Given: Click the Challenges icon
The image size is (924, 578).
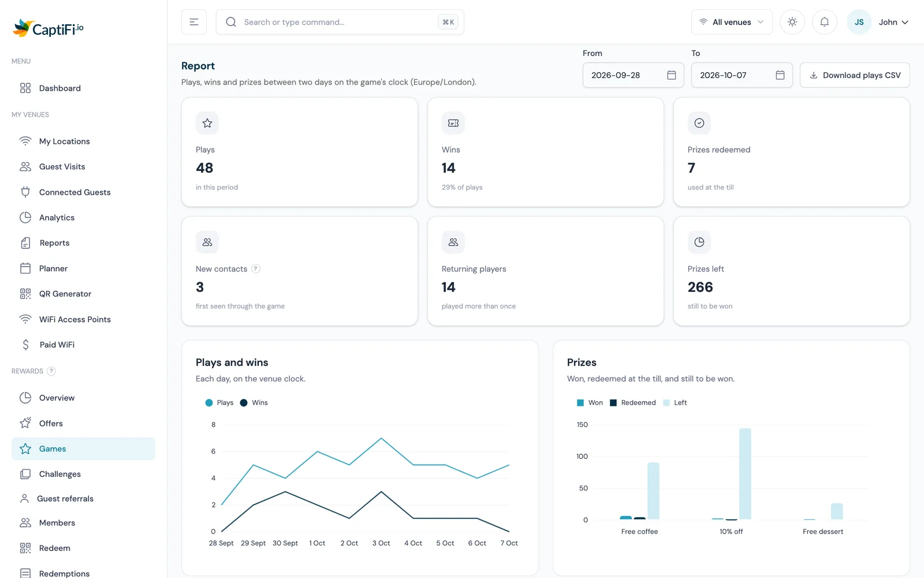Looking at the screenshot, I should pyautogui.click(x=25, y=474).
